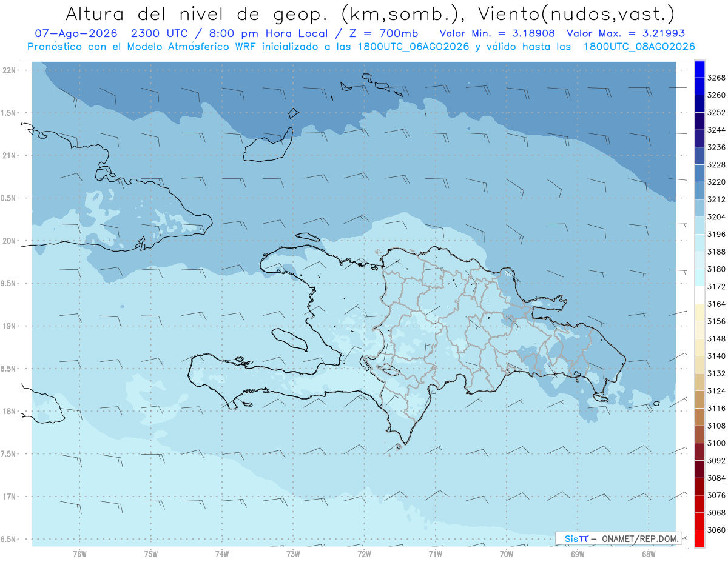Screen dimensions: 728x562
Task: Click the legend value 3092
Action: point(716,460)
